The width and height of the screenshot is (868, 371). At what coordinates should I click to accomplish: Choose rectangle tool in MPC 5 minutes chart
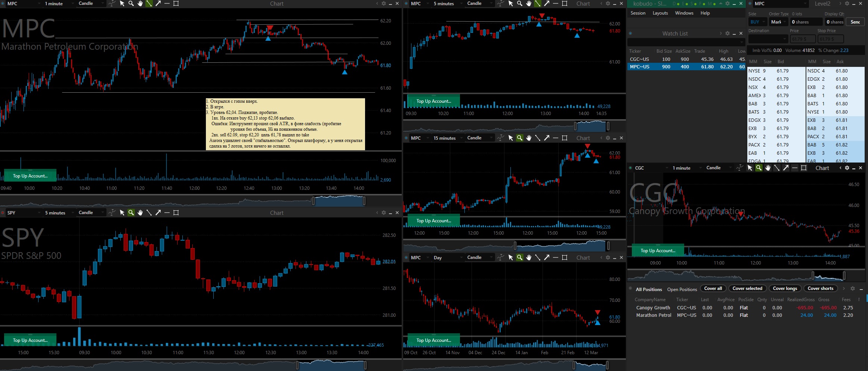565,3
